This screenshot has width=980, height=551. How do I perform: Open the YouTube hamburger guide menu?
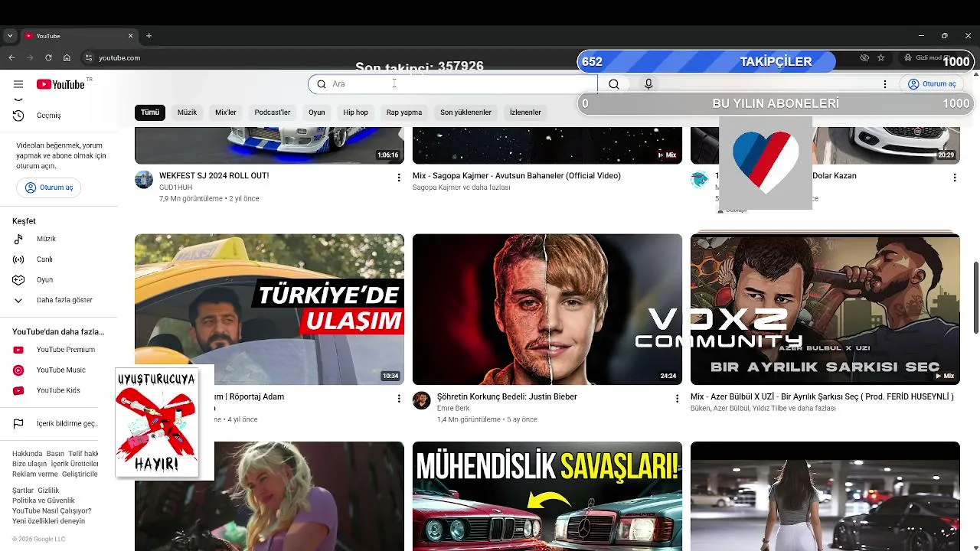point(18,84)
